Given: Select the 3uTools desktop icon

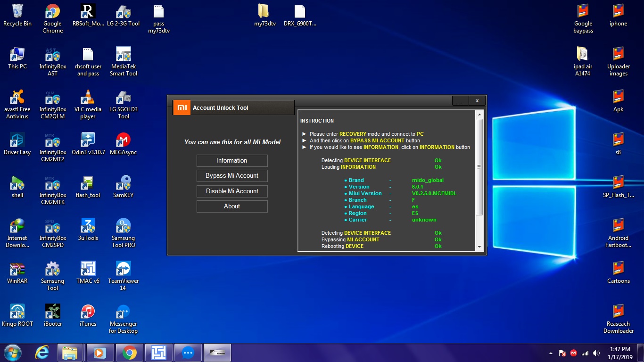Looking at the screenshot, I should point(88,230).
